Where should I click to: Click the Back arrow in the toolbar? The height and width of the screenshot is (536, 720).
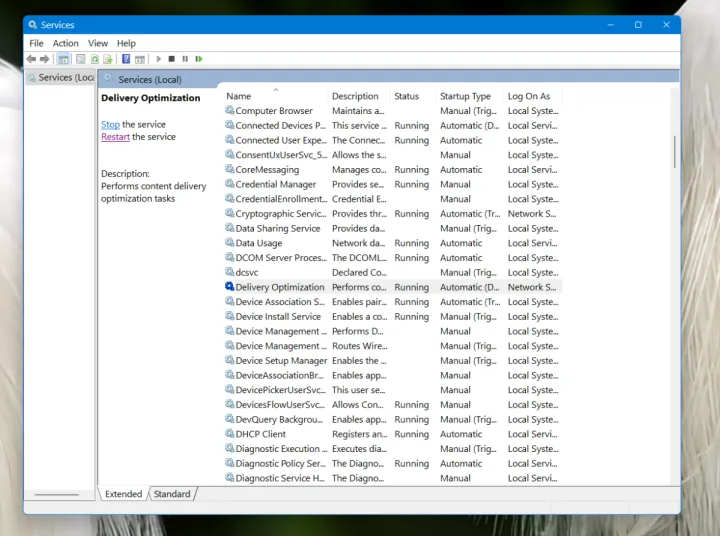click(31, 59)
